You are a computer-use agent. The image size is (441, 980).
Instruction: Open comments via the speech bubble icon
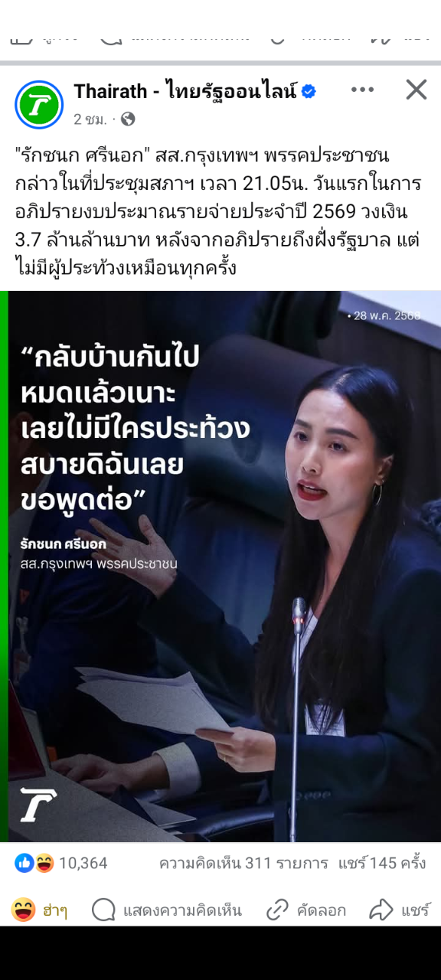pos(103,910)
